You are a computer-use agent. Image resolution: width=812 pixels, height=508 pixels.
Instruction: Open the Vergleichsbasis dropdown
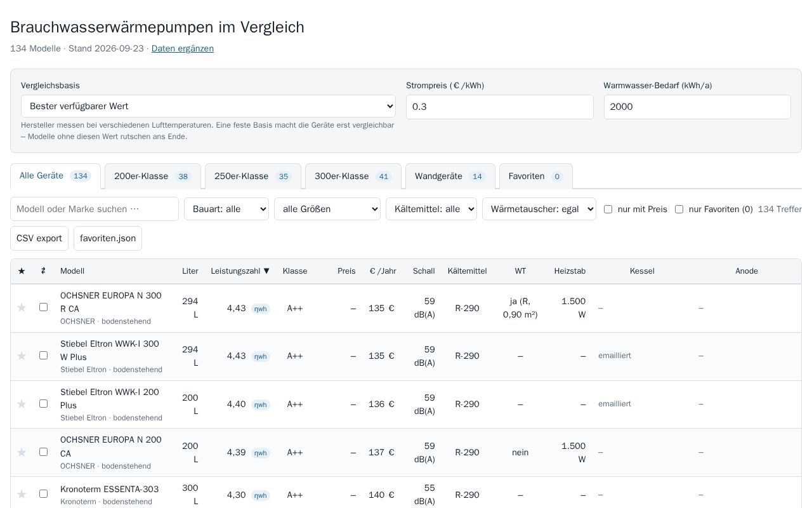(208, 106)
